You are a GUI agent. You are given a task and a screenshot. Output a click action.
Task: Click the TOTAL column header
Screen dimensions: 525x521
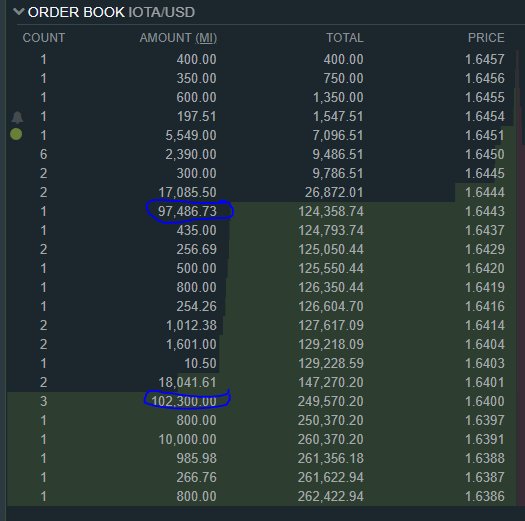[x=345, y=38]
